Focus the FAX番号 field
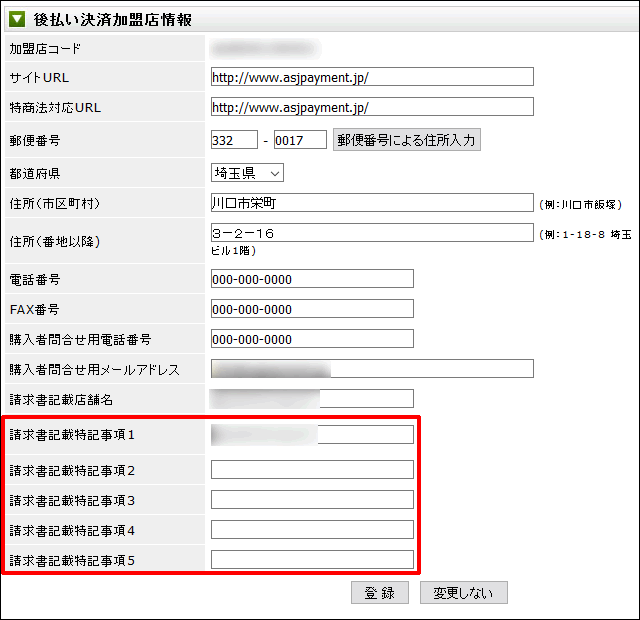Viewport: 640px width, 620px height. (312, 309)
